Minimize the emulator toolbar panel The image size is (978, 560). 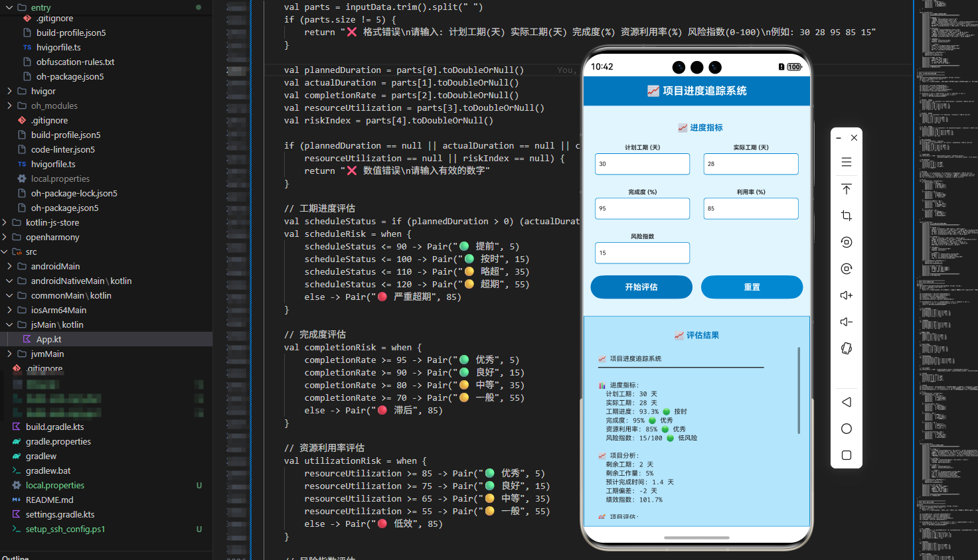tap(839, 138)
